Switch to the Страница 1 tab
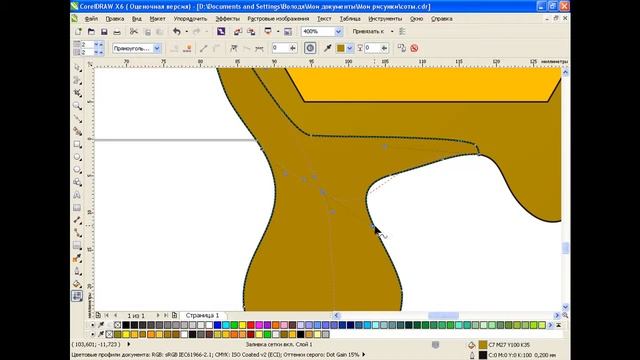 [x=202, y=316]
